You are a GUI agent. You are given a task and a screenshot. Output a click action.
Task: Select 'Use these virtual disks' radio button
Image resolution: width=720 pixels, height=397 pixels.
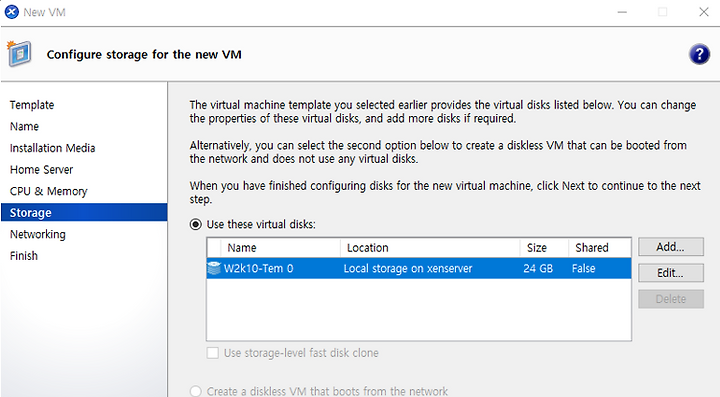point(196,224)
